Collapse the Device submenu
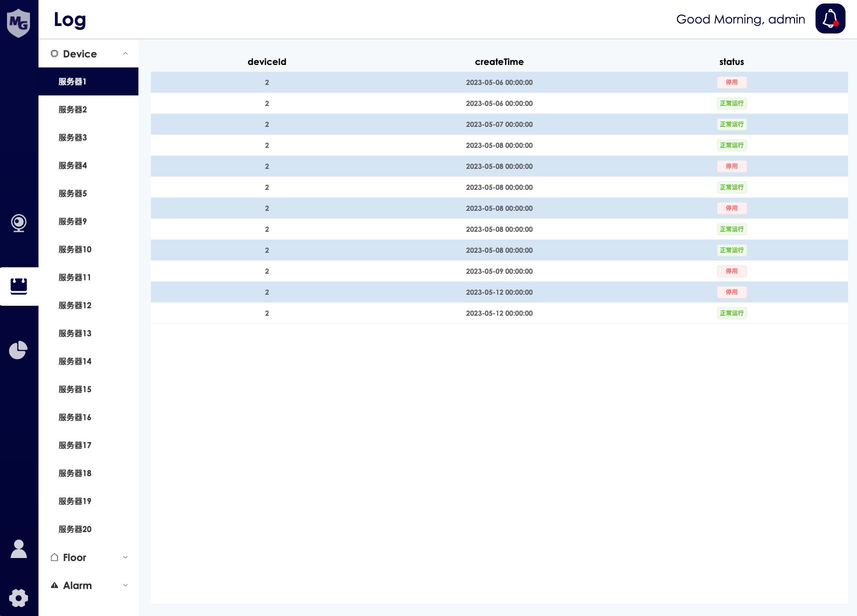857x616 pixels. pos(125,53)
